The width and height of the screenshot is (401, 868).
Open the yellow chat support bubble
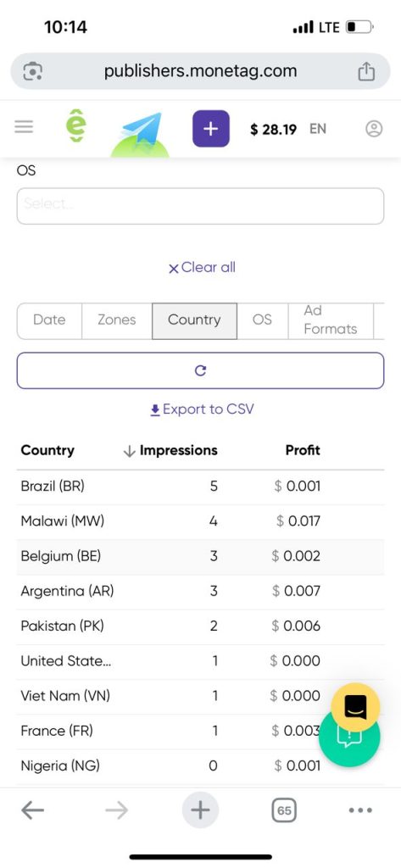(x=355, y=707)
